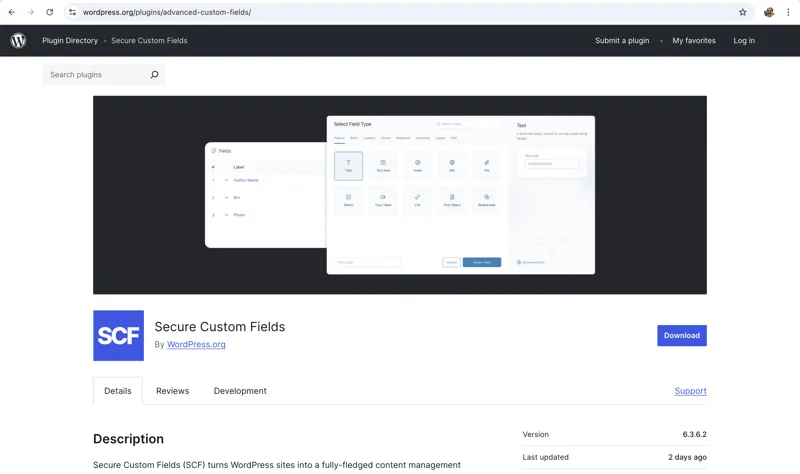Click the browser forward arrow
The height and width of the screenshot is (474, 800).
[31, 12]
